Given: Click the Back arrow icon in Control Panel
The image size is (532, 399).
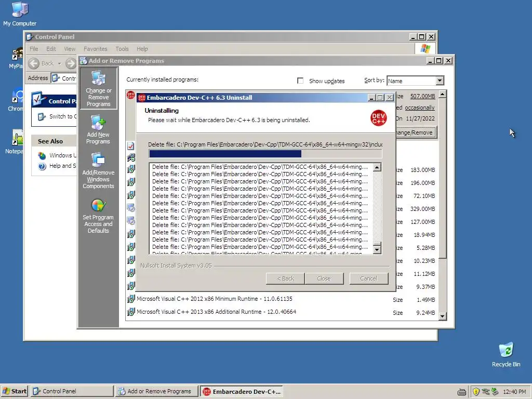Looking at the screenshot, I should pos(34,63).
